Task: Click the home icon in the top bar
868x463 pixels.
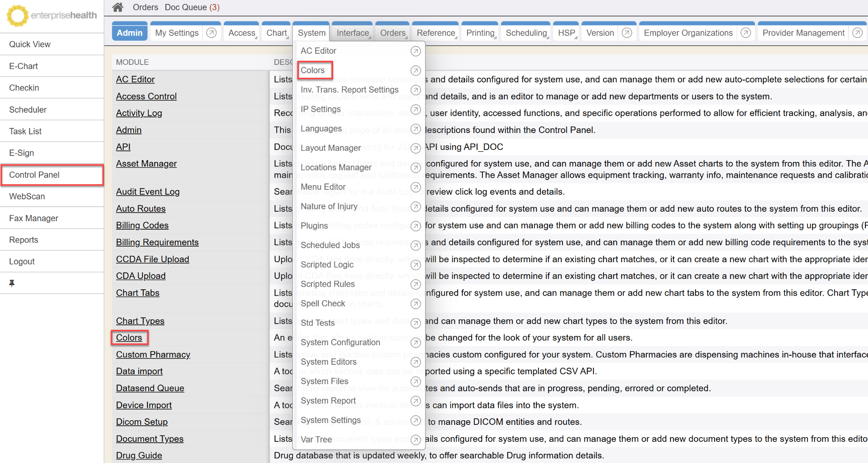Action: coord(118,7)
